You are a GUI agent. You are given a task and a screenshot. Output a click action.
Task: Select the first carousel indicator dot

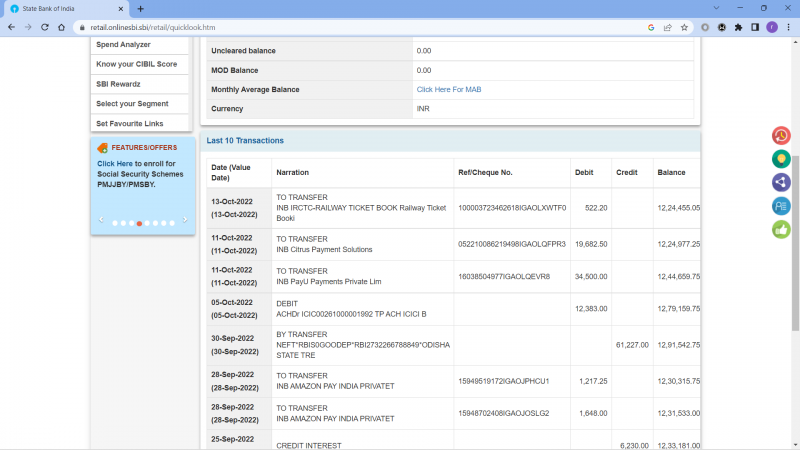(x=115, y=223)
